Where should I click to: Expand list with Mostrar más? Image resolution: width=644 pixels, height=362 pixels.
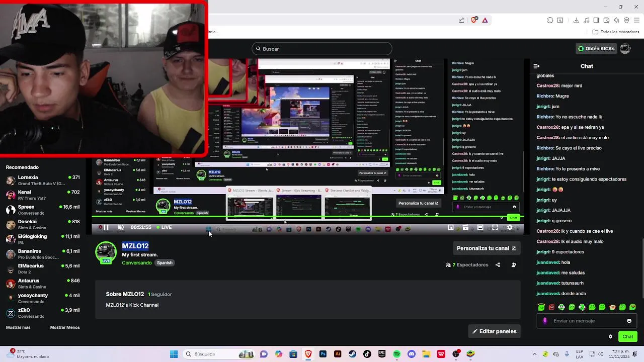18,327
